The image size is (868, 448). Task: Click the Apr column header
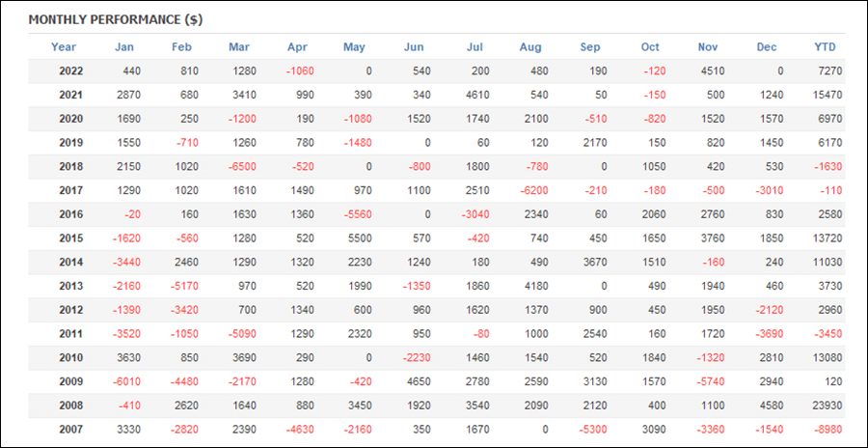(297, 47)
